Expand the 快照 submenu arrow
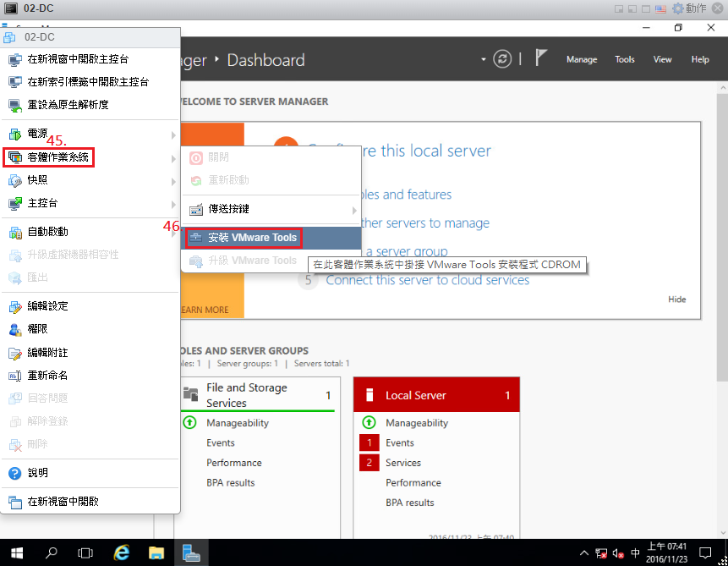This screenshot has width=728, height=566. [173, 182]
